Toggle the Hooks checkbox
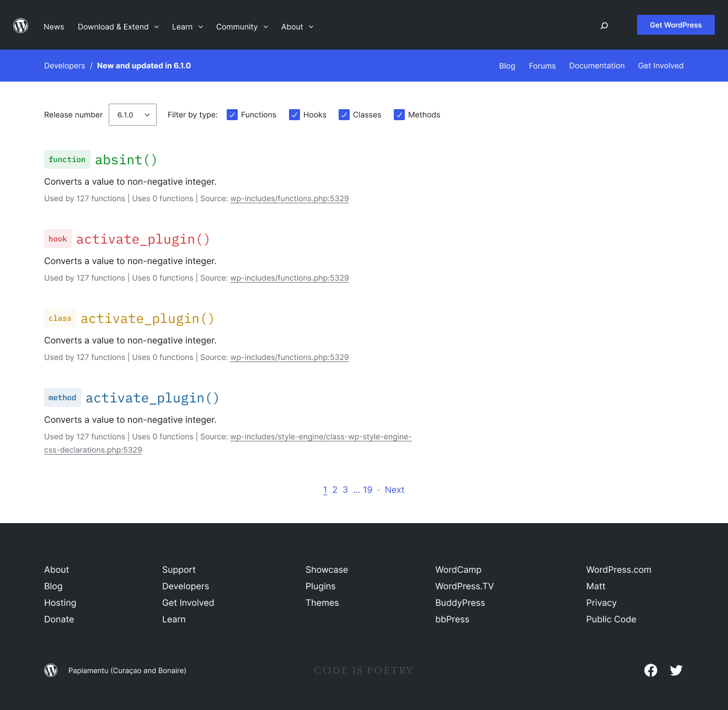 pos(295,115)
